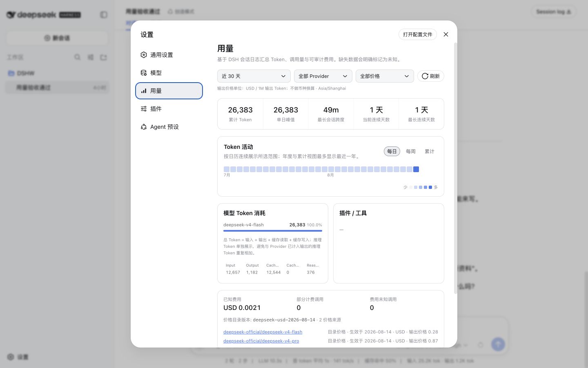Screen dimensions: 588x368
Task: Click the 通用设置 gear icon
Action: pos(144,55)
